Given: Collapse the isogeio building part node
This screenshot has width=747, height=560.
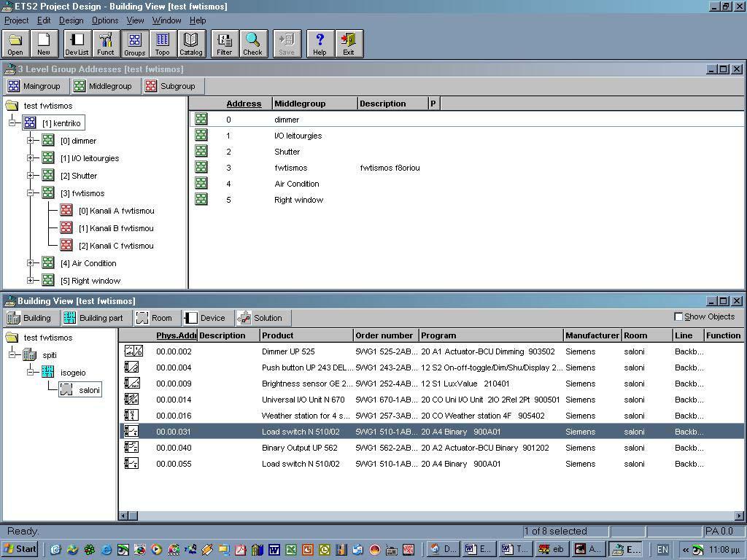Looking at the screenshot, I should [31, 373].
